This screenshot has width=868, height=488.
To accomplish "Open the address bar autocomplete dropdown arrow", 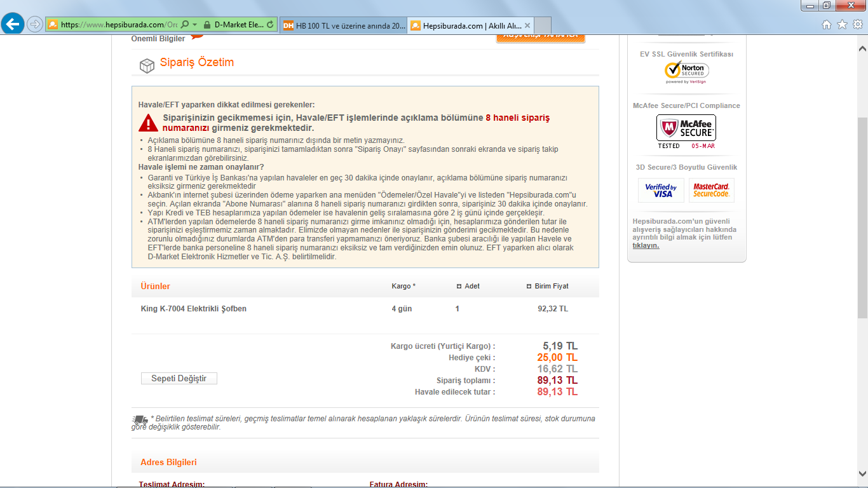I will click(194, 25).
